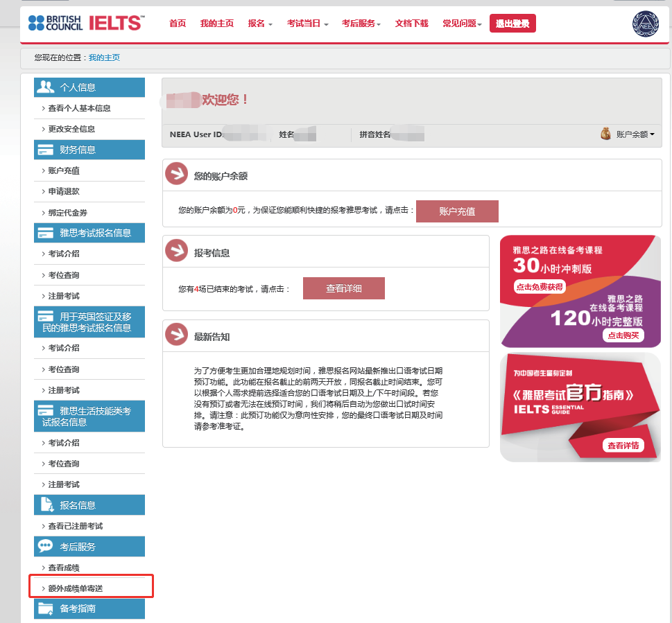The height and width of the screenshot is (623, 672).
Task: Click arrow icon next to 报考信息
Action: (x=177, y=250)
